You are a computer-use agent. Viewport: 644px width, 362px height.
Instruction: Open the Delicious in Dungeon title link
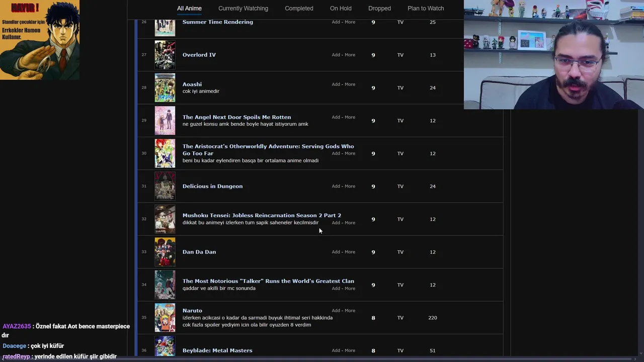pyautogui.click(x=212, y=187)
